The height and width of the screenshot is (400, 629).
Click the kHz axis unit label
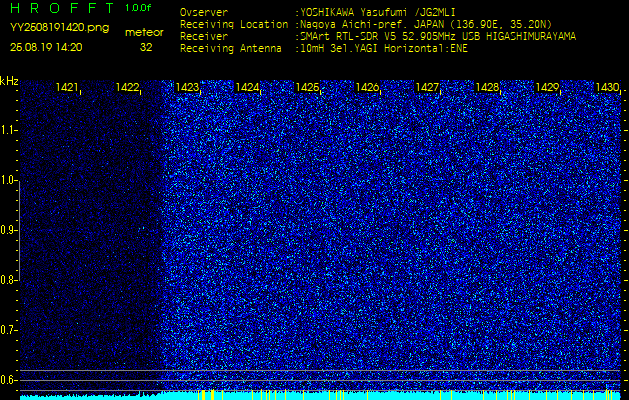coord(9,81)
